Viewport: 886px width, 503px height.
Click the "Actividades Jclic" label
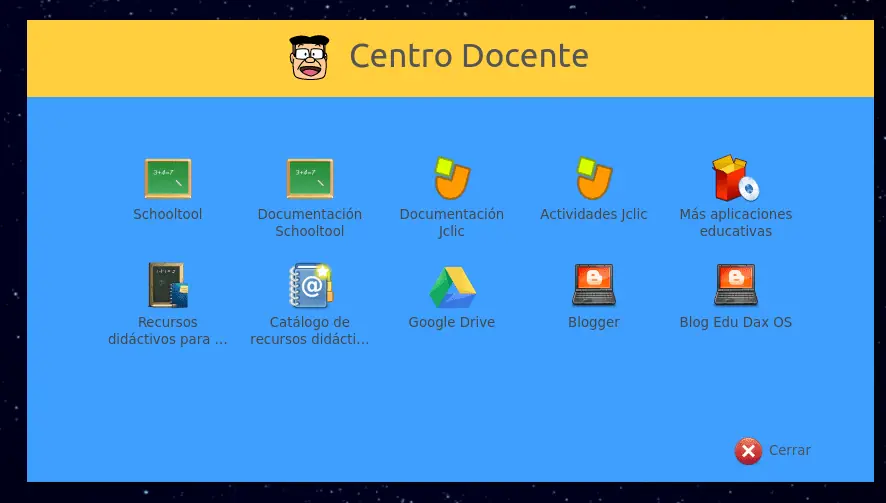[x=594, y=214]
